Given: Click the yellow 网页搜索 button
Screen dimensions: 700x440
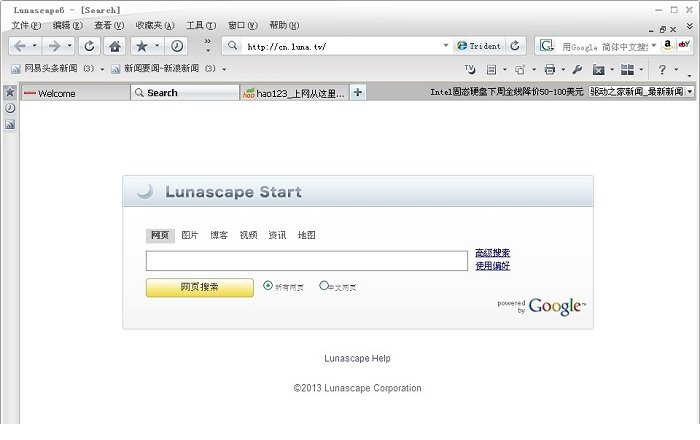Looking at the screenshot, I should 200,287.
